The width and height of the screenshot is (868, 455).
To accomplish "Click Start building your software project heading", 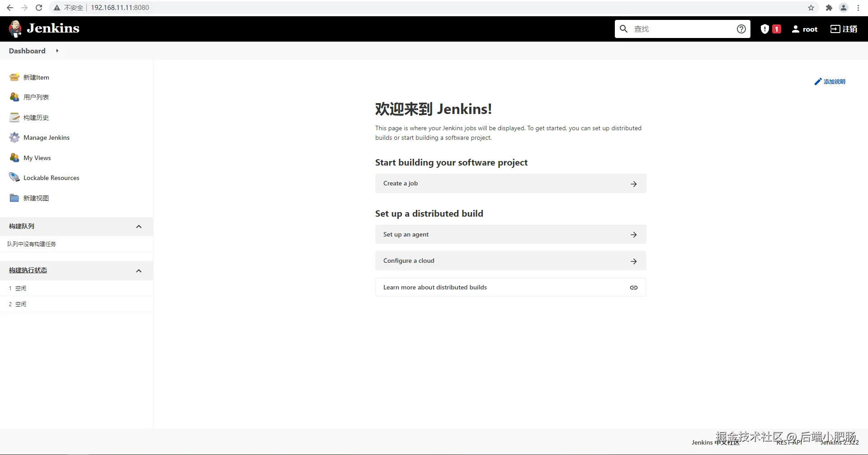I will pos(451,162).
